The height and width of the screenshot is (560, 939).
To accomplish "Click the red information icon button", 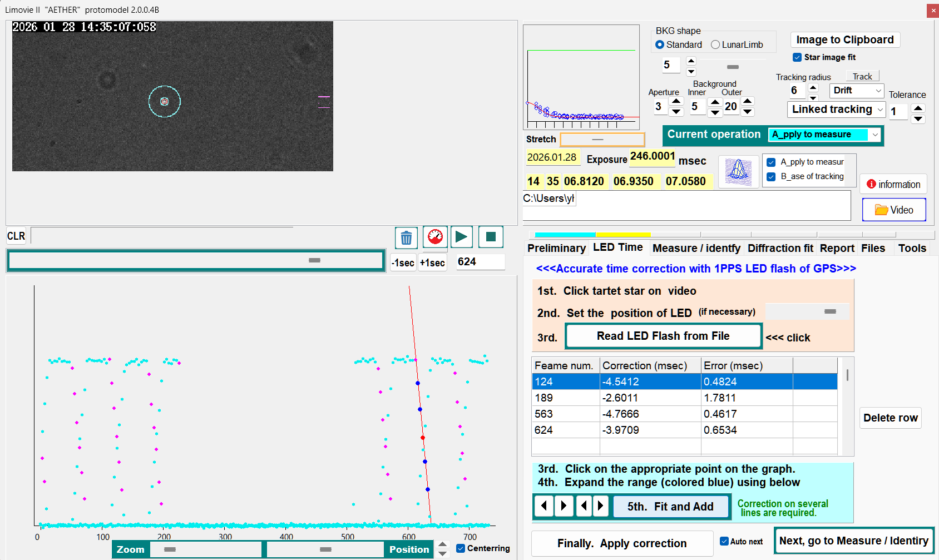I will tap(893, 184).
